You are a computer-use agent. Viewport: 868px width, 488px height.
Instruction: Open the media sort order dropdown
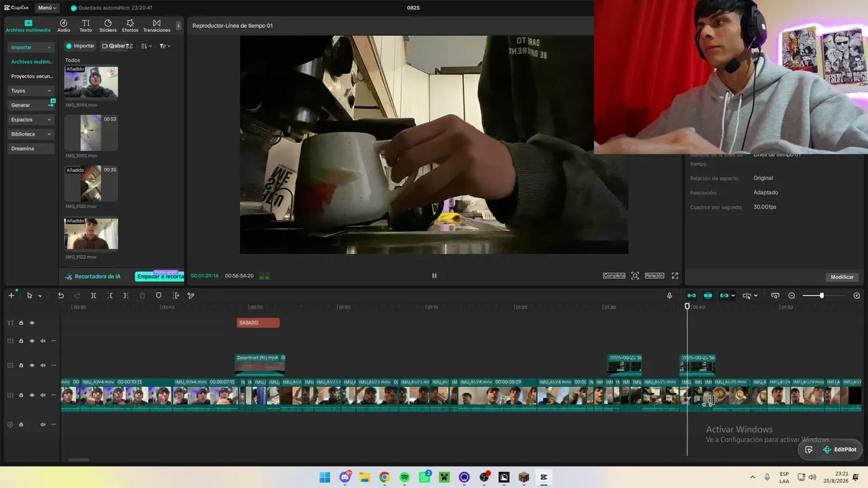click(x=146, y=46)
